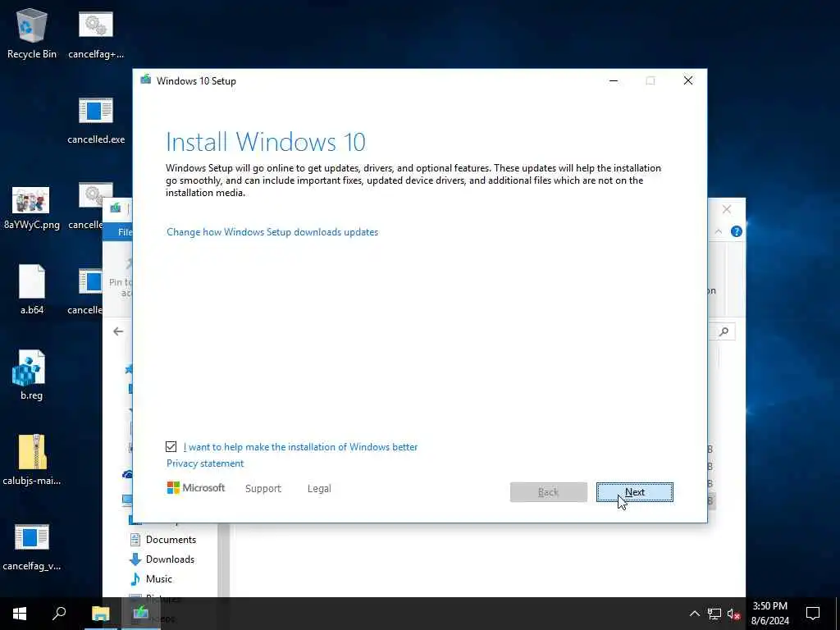This screenshot has width=840, height=630.
Task: Open the clock showing 3:50 PM
Action: coord(769,614)
